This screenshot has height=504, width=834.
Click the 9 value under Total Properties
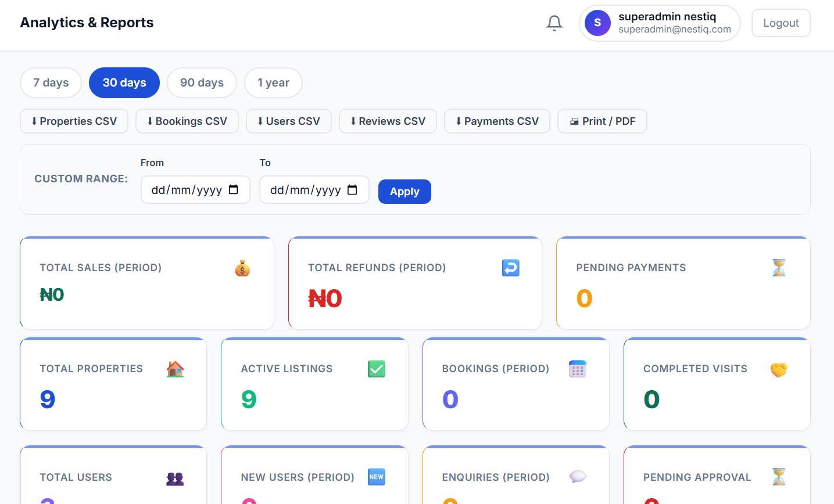48,399
